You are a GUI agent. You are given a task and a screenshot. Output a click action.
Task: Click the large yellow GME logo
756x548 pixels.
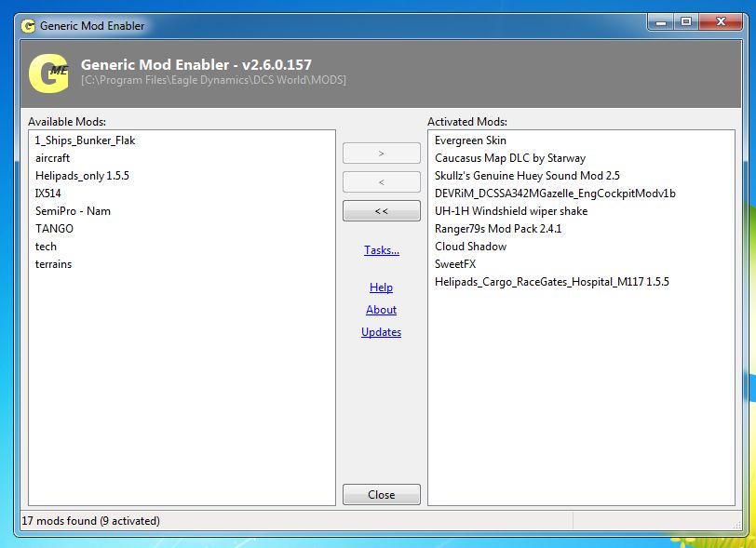coord(48,74)
